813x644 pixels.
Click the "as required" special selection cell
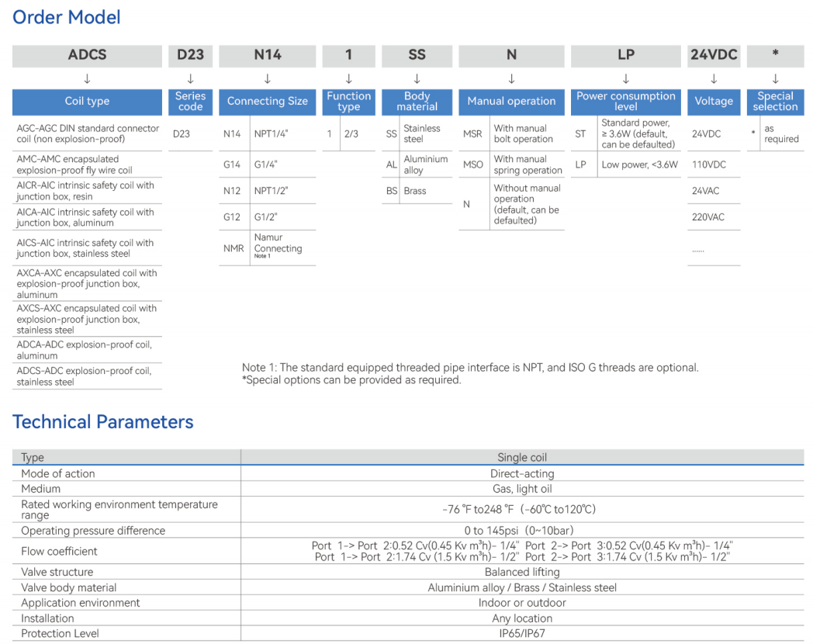tap(781, 133)
